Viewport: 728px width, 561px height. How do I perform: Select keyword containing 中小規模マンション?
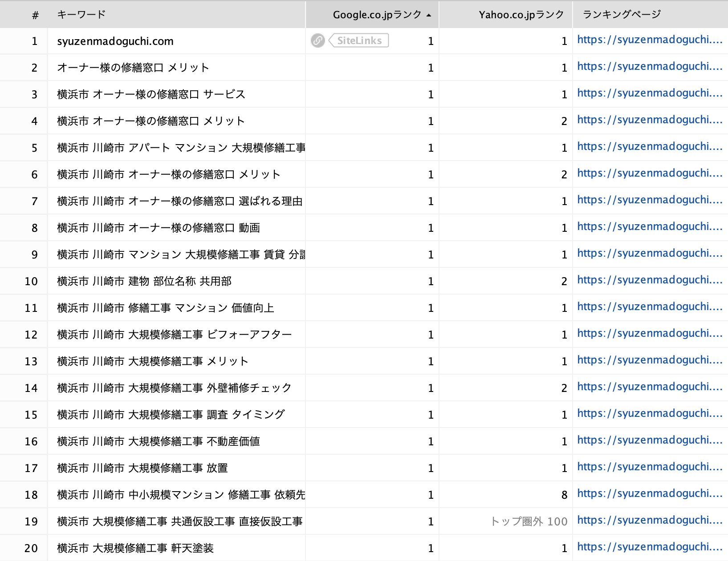pyautogui.click(x=181, y=495)
